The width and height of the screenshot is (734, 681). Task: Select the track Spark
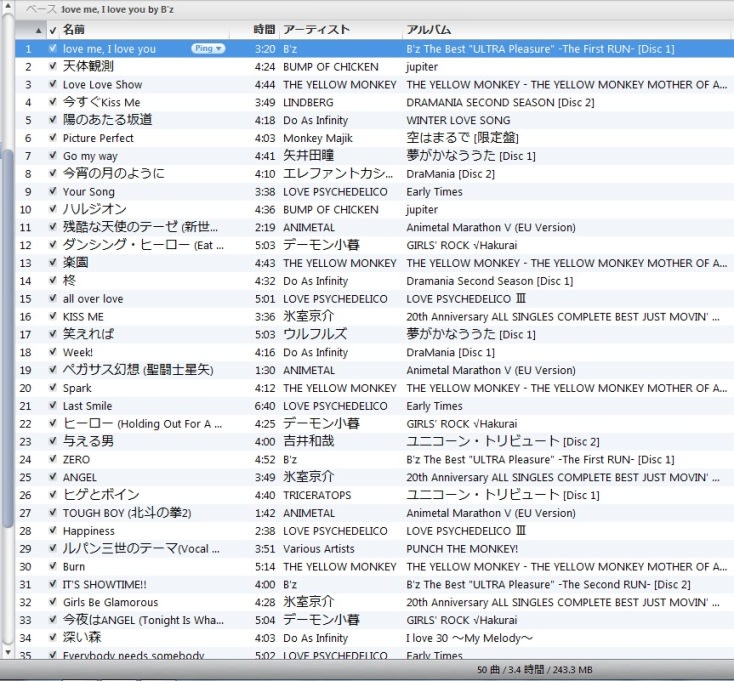(77, 388)
